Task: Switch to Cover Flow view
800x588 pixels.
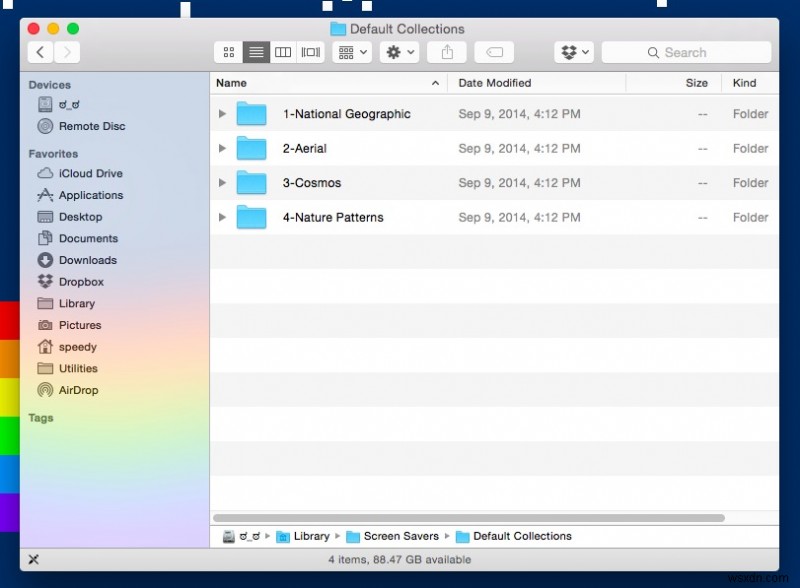Action: [x=309, y=52]
